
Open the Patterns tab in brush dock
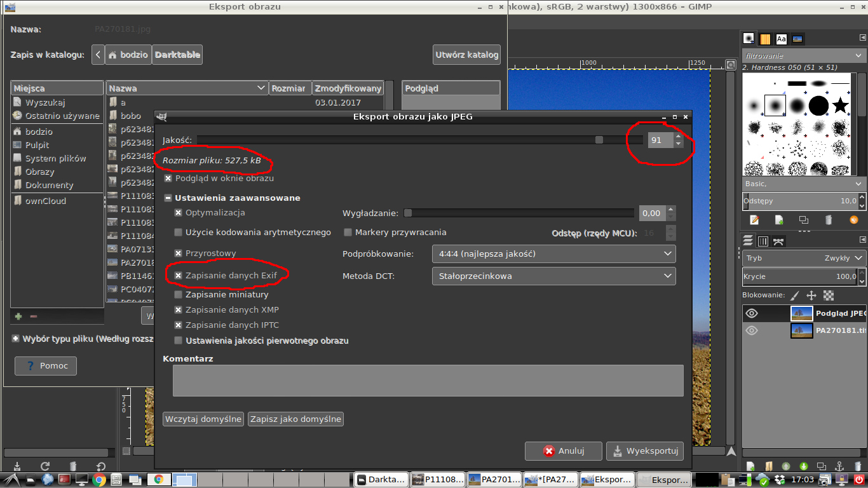coord(765,39)
